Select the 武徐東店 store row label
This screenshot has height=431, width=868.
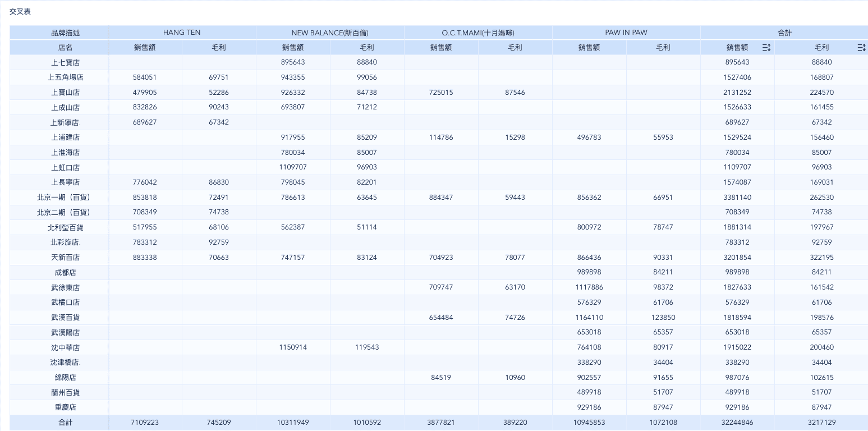point(66,287)
